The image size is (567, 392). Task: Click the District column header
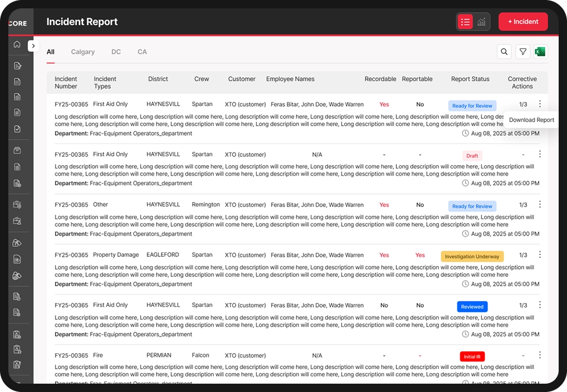point(158,79)
